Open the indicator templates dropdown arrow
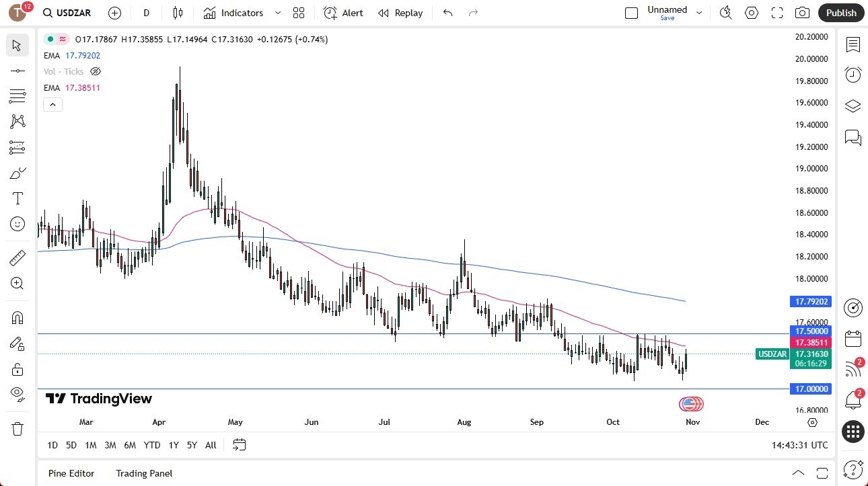 [x=277, y=13]
